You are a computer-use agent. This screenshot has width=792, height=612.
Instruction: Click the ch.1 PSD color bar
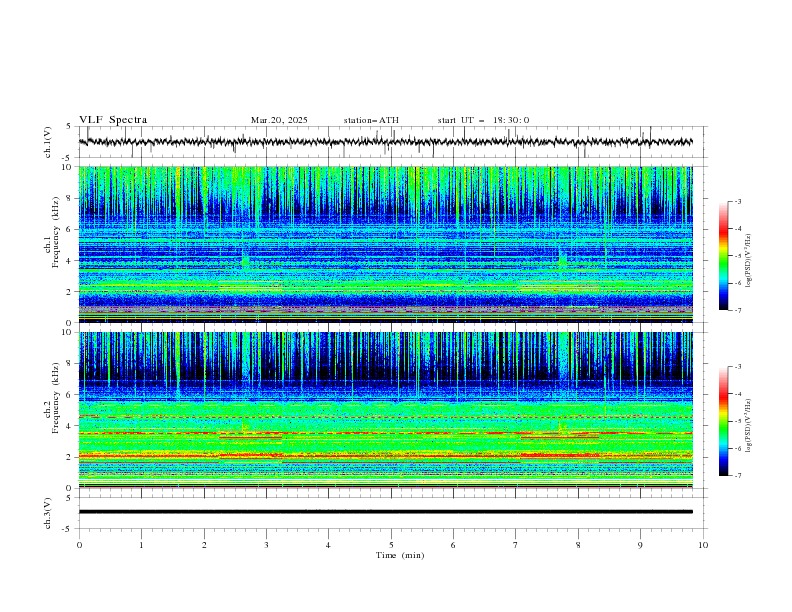(x=723, y=256)
